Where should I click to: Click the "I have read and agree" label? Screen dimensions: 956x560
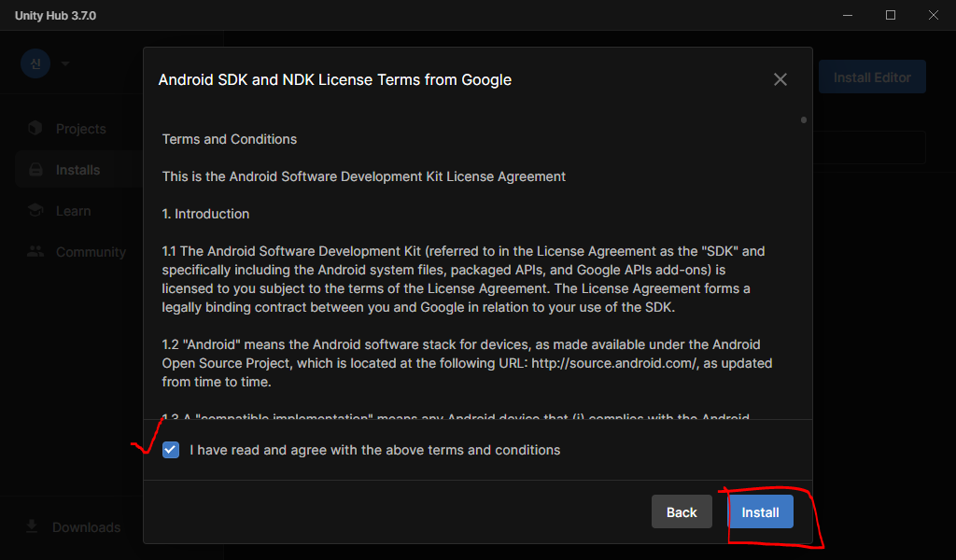374,450
